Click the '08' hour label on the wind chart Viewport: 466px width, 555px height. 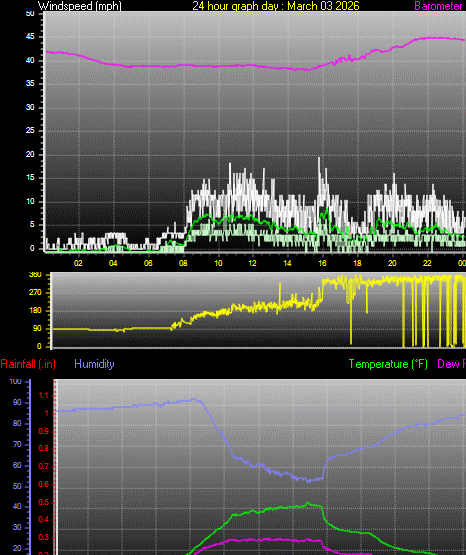click(x=183, y=263)
